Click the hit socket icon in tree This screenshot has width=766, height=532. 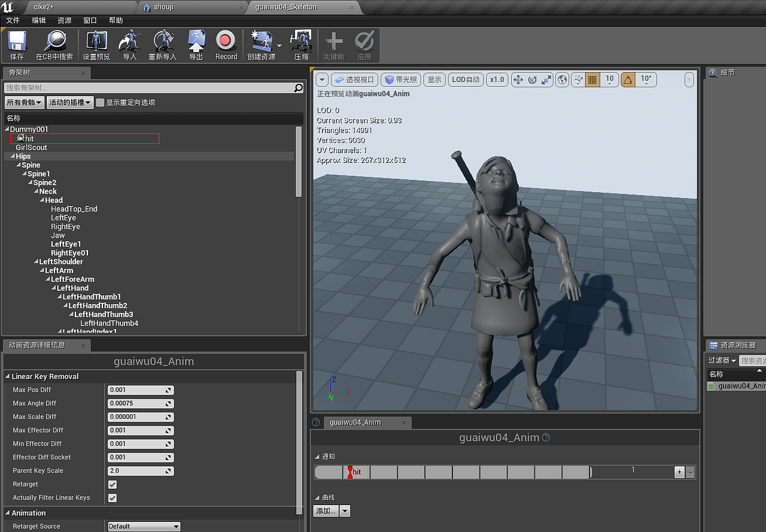pyautogui.click(x=20, y=138)
